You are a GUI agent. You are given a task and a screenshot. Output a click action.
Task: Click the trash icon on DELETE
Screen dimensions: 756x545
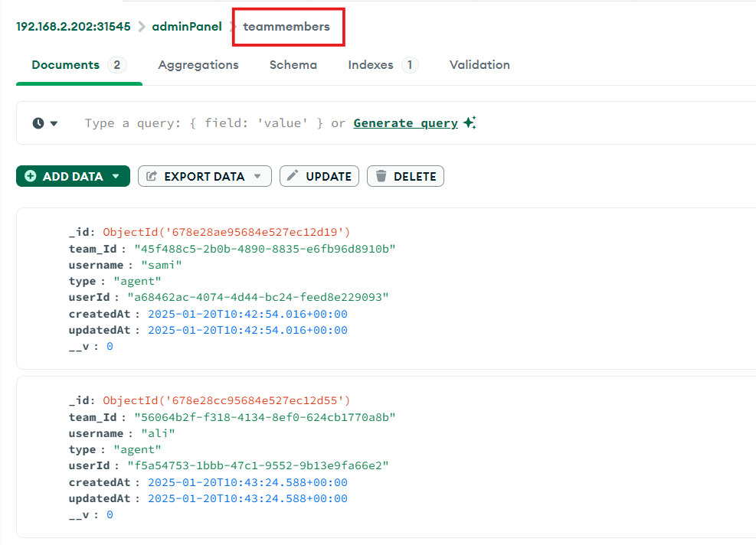point(381,176)
